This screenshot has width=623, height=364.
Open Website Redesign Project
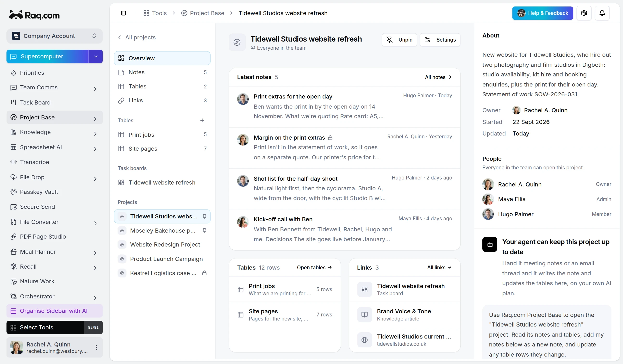coord(162,245)
